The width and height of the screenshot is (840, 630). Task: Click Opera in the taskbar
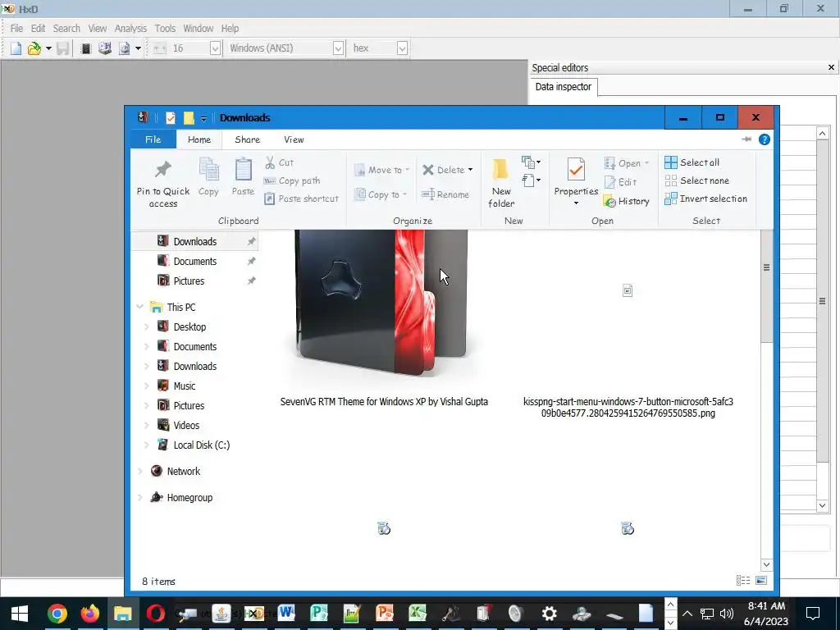click(x=155, y=614)
